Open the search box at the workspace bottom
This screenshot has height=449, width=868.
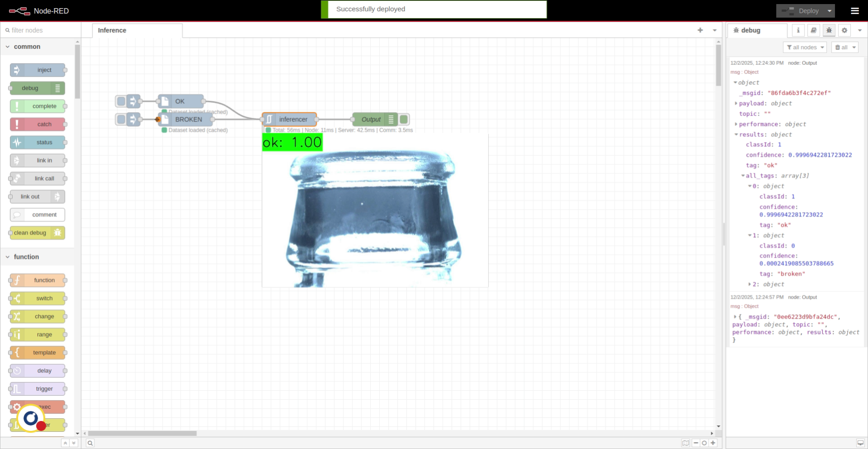(x=90, y=443)
